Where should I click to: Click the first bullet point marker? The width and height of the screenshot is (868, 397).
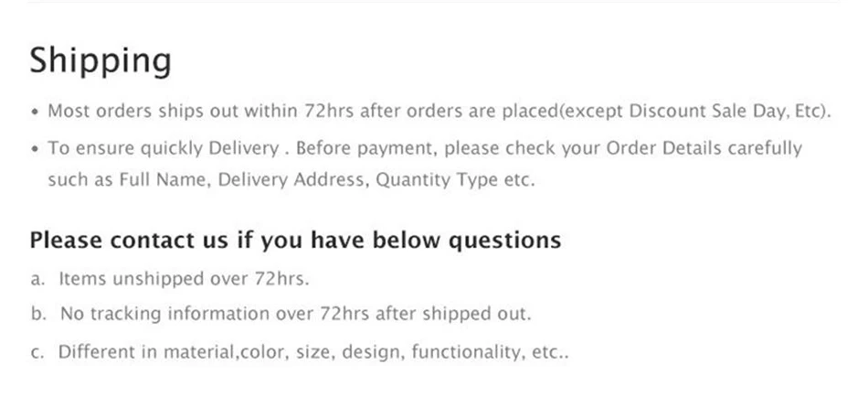coord(36,112)
